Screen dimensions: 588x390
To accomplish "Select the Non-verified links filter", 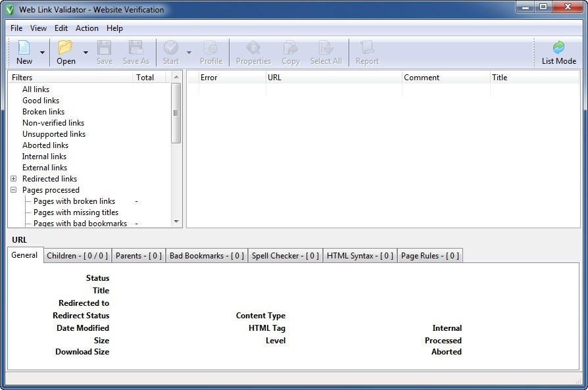I will pyautogui.click(x=53, y=123).
